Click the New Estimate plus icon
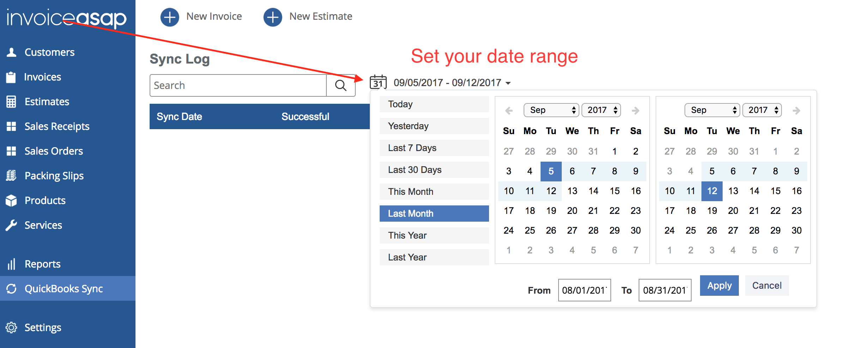Image resolution: width=868 pixels, height=348 pixels. coord(272,17)
